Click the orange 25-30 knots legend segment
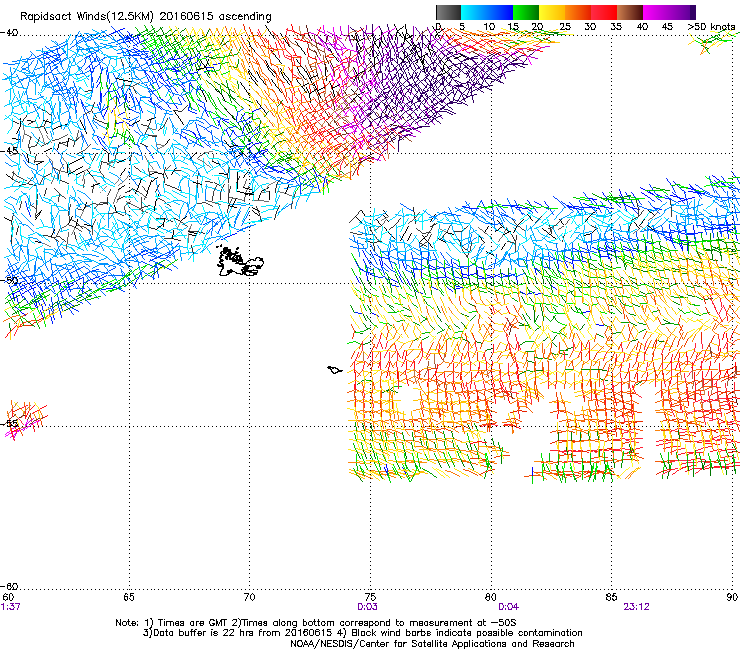The image size is (740, 650). pos(578,12)
